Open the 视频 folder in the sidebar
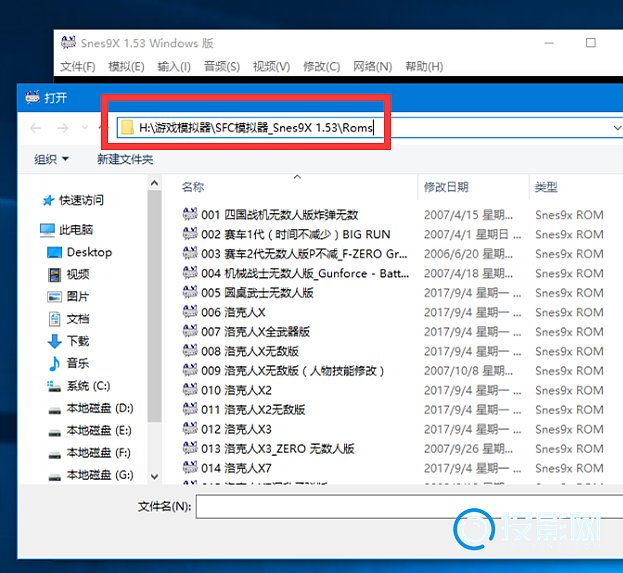Viewport: 623px width, 573px height. (68, 274)
